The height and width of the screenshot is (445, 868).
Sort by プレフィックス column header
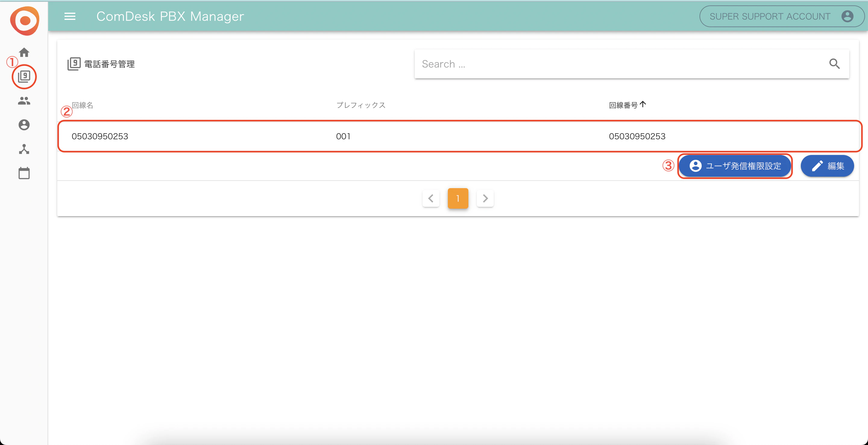tap(361, 105)
